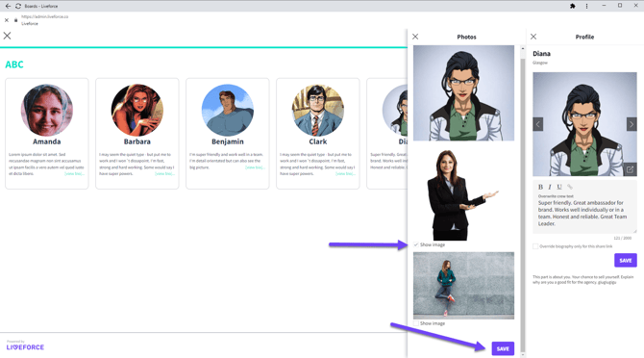Click the name Clark on card
Screen dimensions: 644x358
coord(318,141)
